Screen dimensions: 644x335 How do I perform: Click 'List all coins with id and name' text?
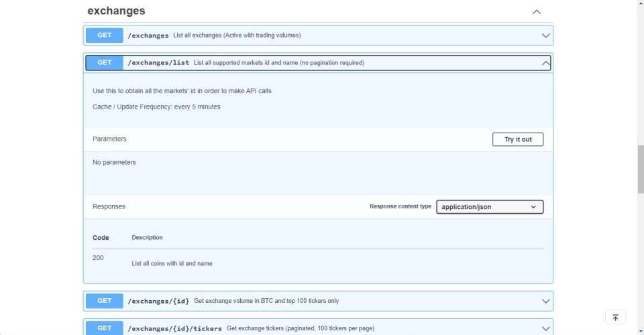[172, 264]
